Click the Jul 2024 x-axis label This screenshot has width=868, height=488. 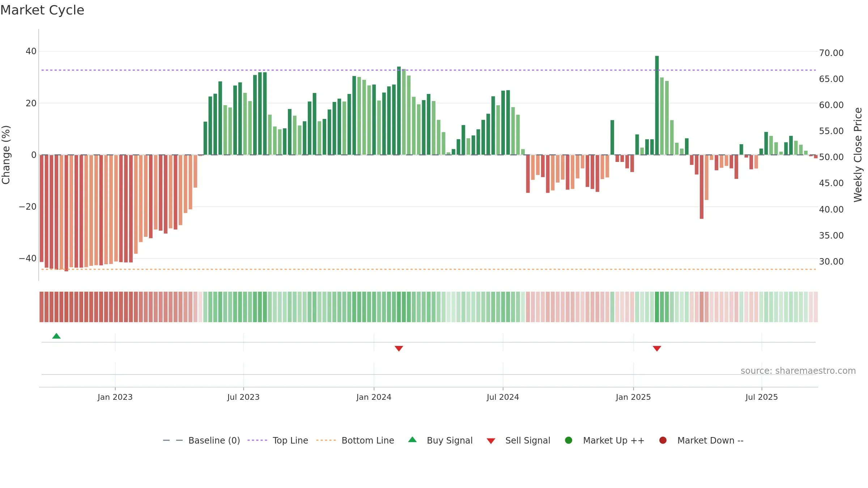click(x=503, y=397)
